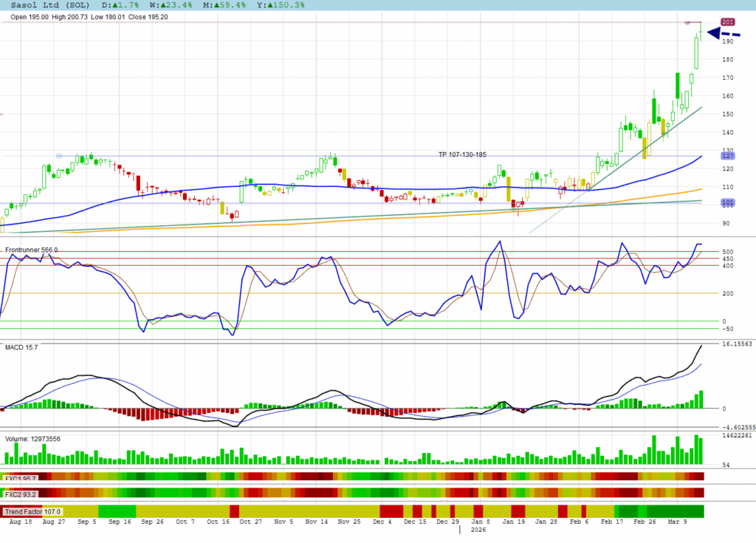Select the Volume indicator label

[x=33, y=439]
